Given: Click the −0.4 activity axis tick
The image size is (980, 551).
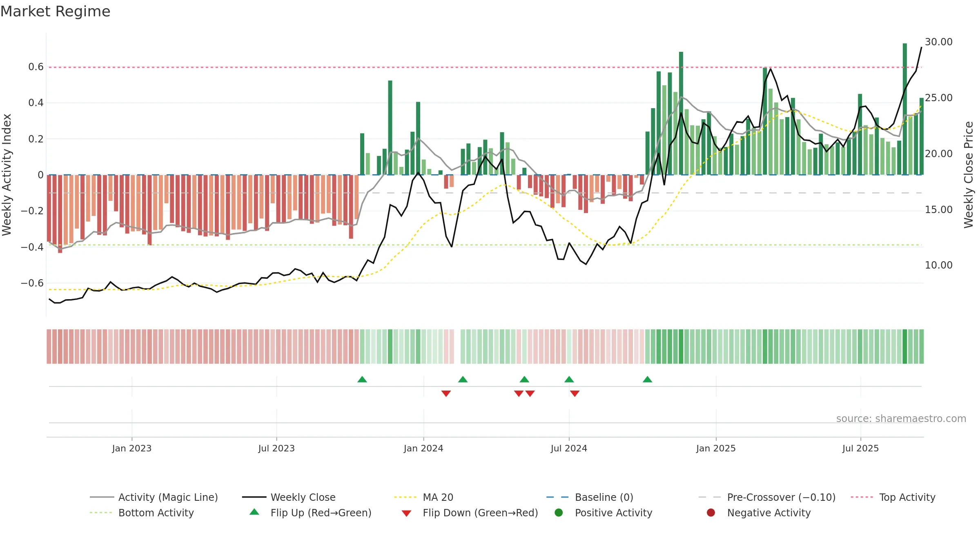Looking at the screenshot, I should point(32,247).
